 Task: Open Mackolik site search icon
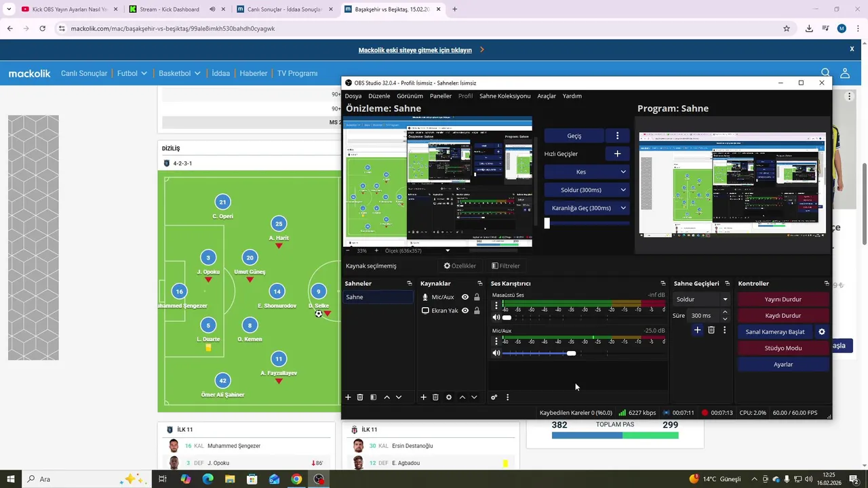click(825, 73)
